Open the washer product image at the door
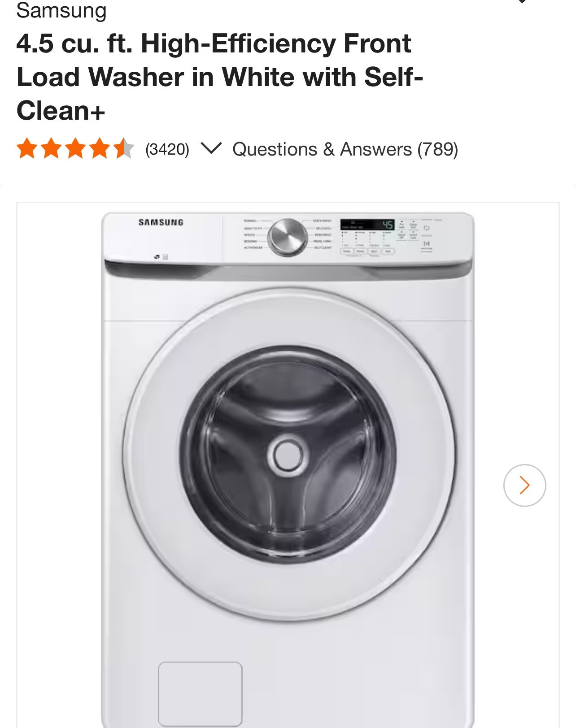 288,455
